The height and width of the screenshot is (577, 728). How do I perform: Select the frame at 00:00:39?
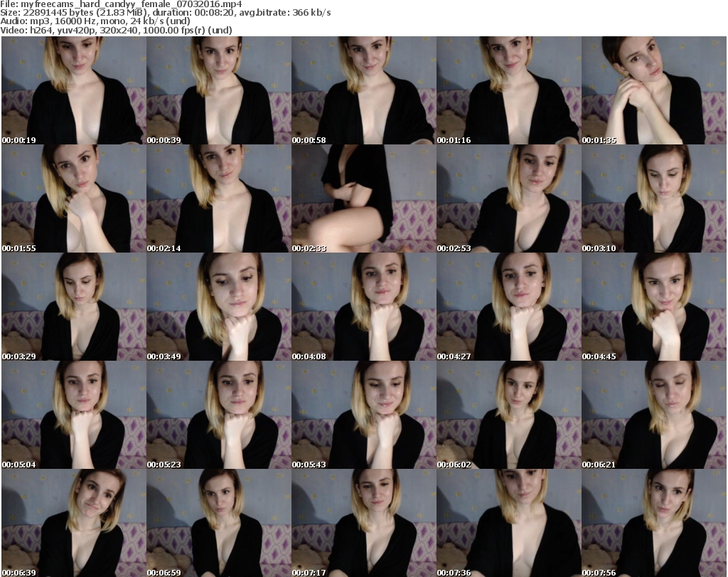tap(219, 90)
